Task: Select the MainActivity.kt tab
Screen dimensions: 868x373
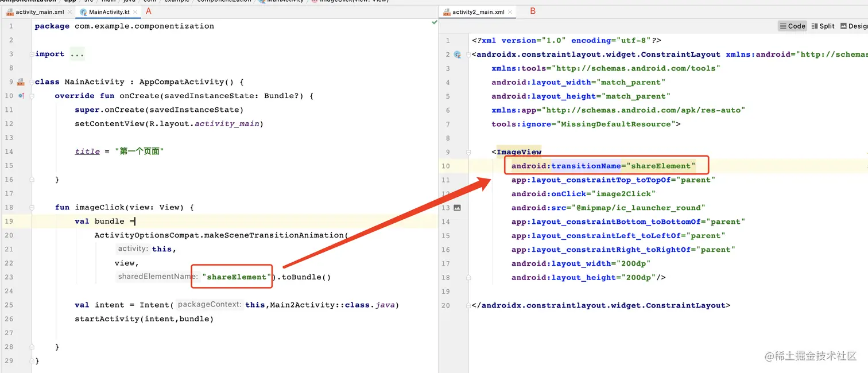Action: pyautogui.click(x=109, y=12)
